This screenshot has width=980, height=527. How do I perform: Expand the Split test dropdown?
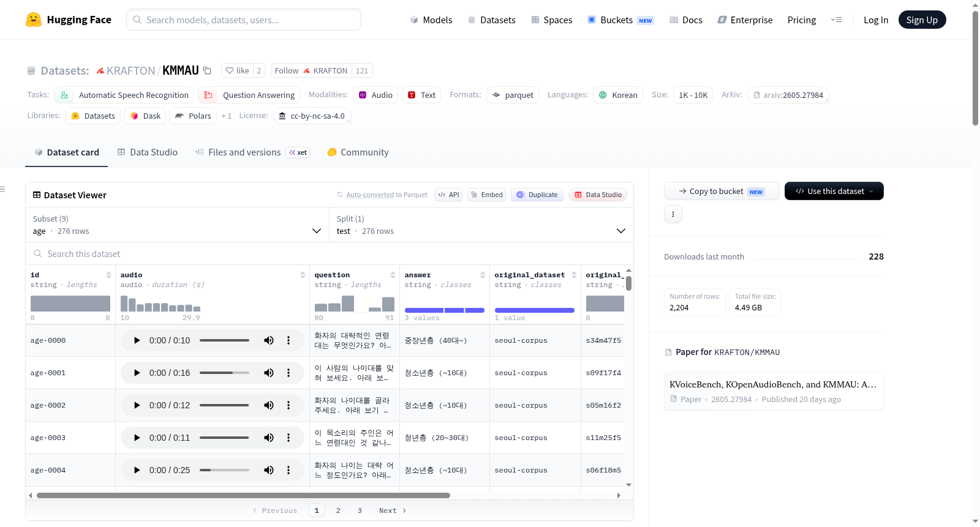click(481, 225)
